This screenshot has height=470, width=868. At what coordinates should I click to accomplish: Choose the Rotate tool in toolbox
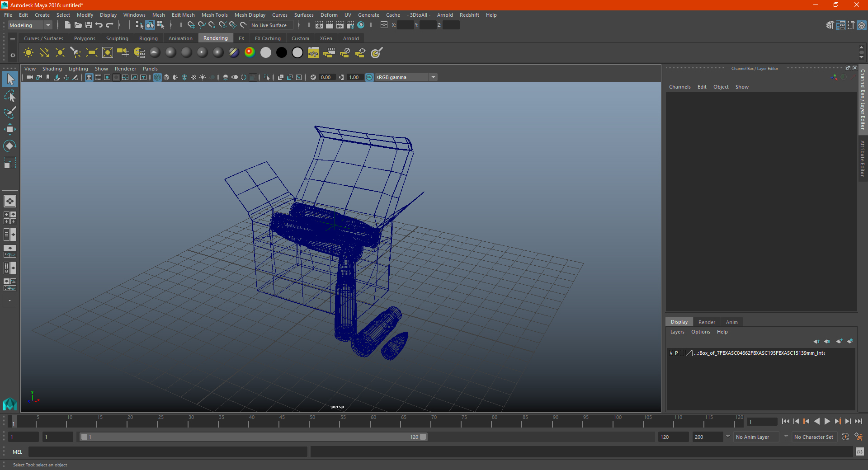[x=9, y=146]
